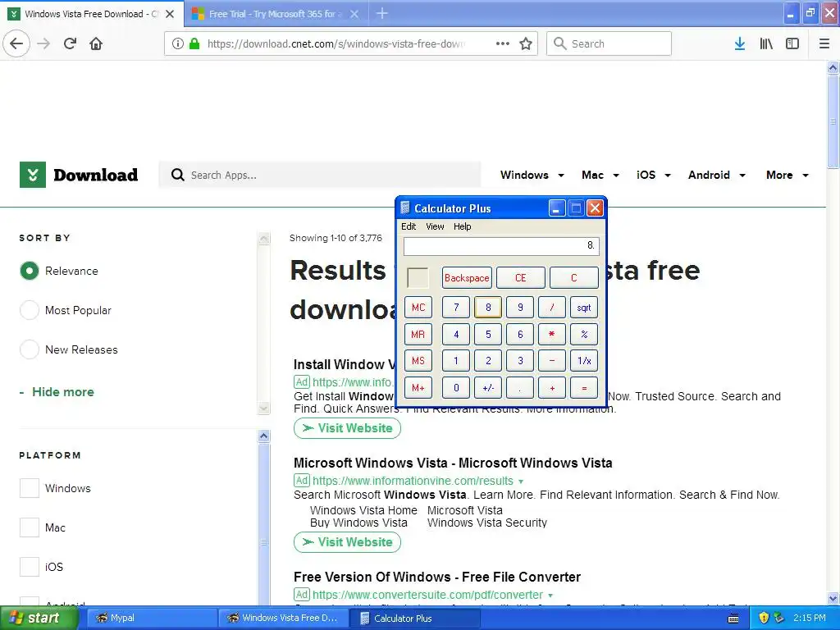Open dropdown arrow beside convertersuite.com ad URL

click(x=550, y=596)
